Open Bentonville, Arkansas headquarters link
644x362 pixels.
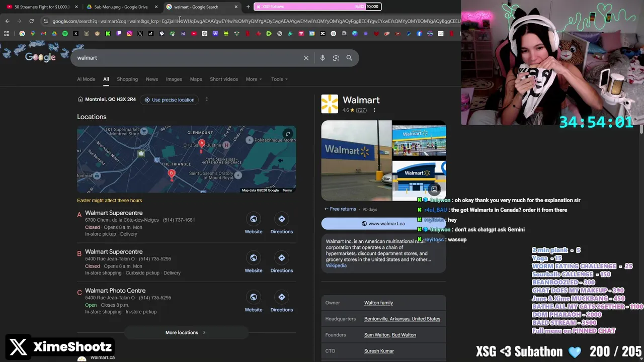tap(402, 319)
